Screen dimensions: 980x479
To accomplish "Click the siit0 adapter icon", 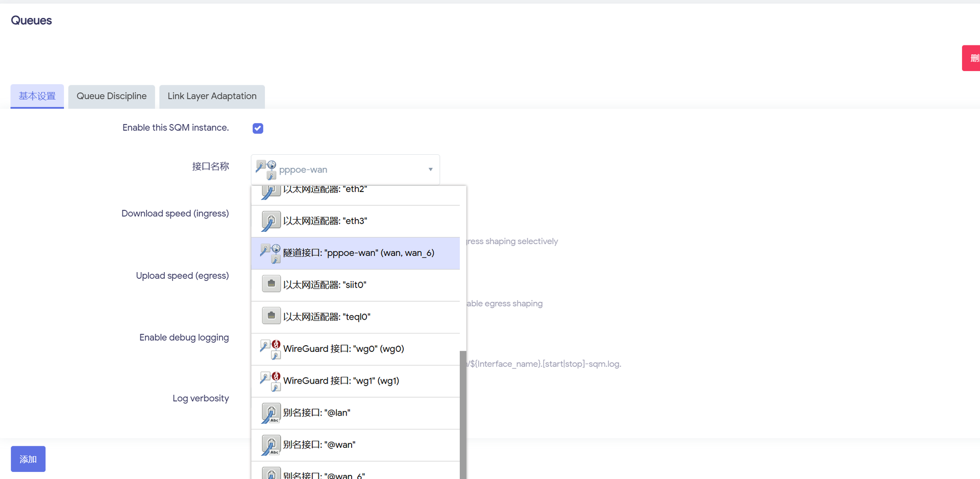I will point(271,284).
